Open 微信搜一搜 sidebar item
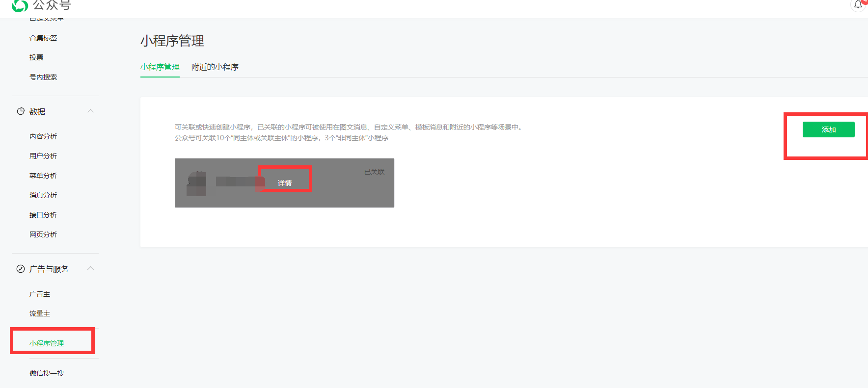 coord(47,373)
